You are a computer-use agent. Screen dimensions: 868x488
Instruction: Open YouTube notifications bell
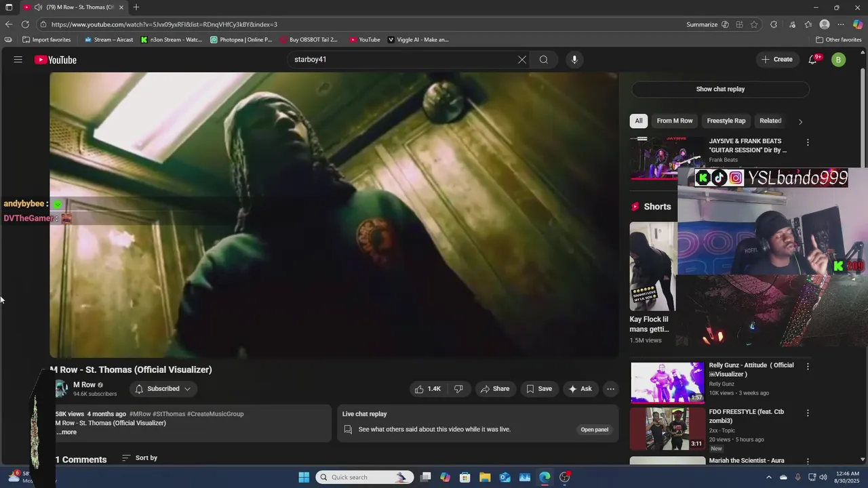pos(813,60)
